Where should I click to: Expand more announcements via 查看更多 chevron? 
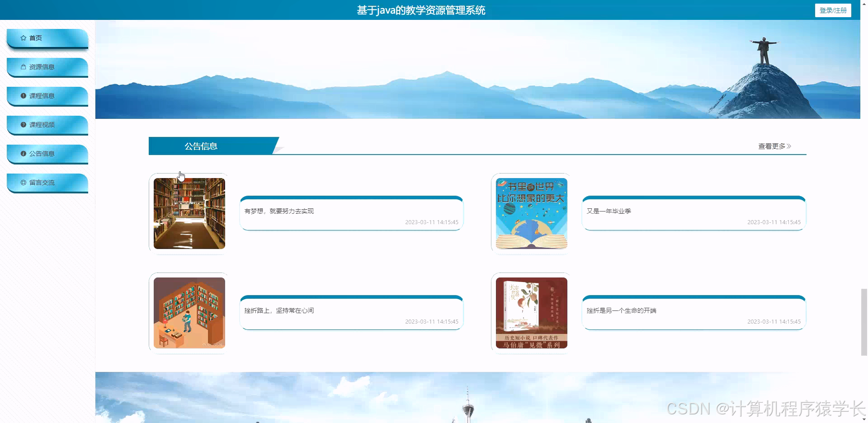point(789,146)
